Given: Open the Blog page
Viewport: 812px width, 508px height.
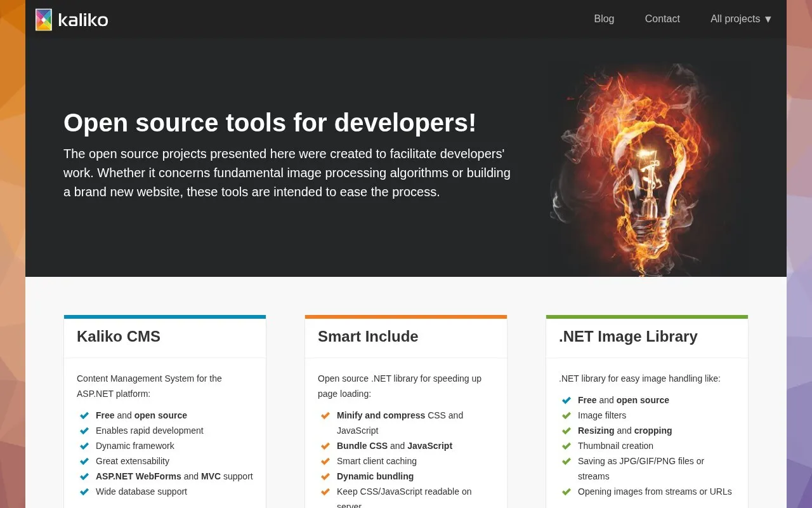Looking at the screenshot, I should point(604,19).
